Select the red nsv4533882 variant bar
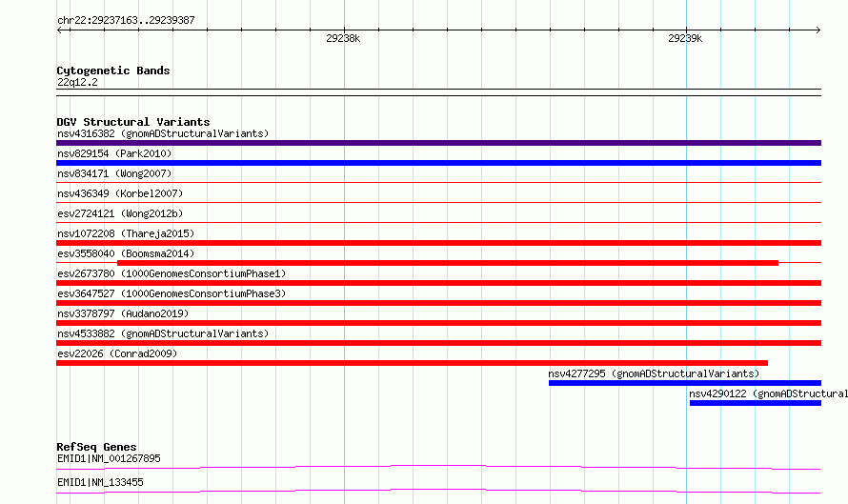 coord(438,343)
